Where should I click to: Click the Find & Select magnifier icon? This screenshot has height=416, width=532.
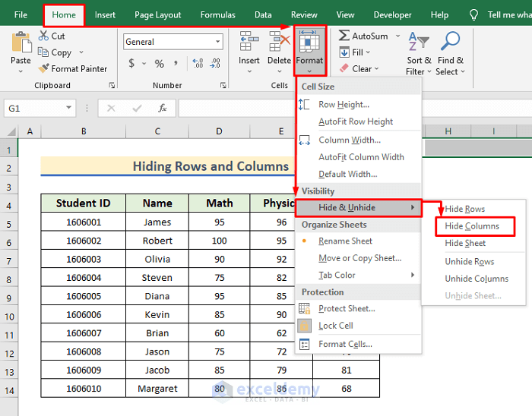(450, 41)
